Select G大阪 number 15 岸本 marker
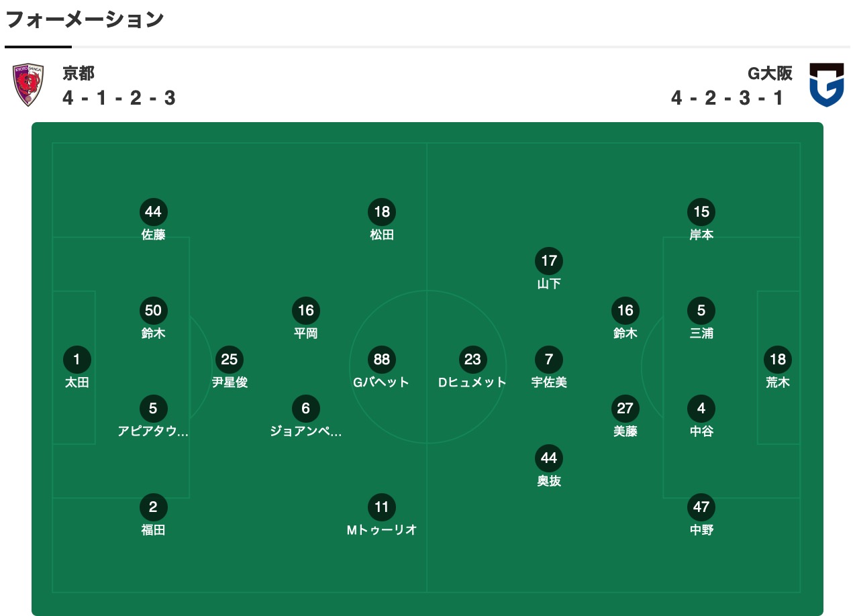This screenshot has width=855, height=616. (x=701, y=212)
